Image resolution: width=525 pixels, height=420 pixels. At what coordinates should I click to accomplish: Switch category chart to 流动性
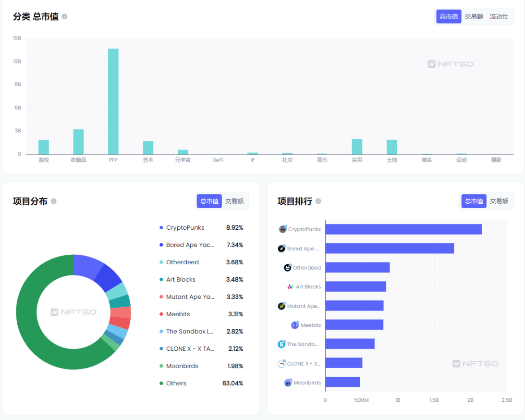(x=499, y=16)
